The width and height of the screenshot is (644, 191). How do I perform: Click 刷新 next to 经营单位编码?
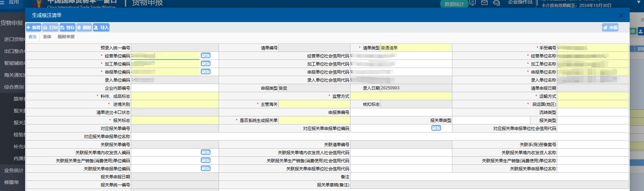(x=206, y=56)
